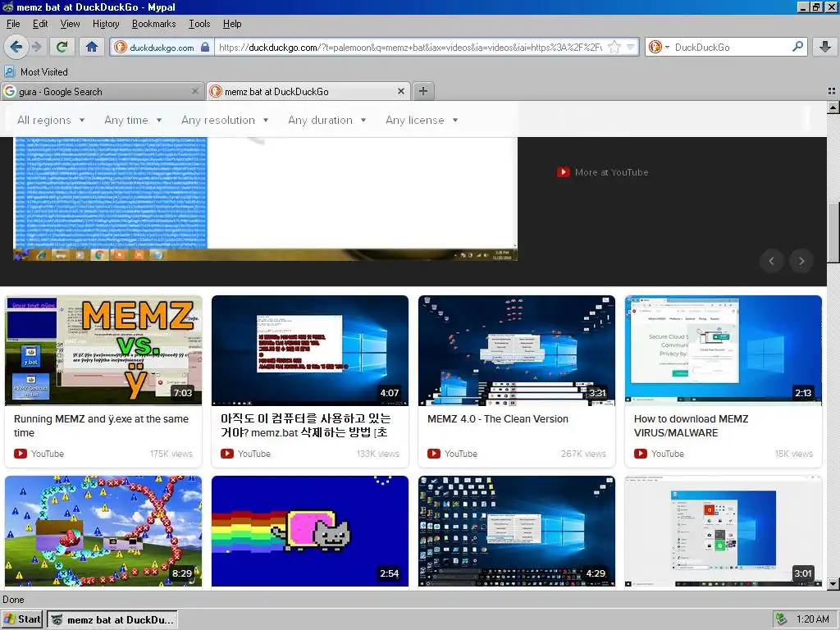
Task: Expand the Any license filter
Action: tap(422, 120)
